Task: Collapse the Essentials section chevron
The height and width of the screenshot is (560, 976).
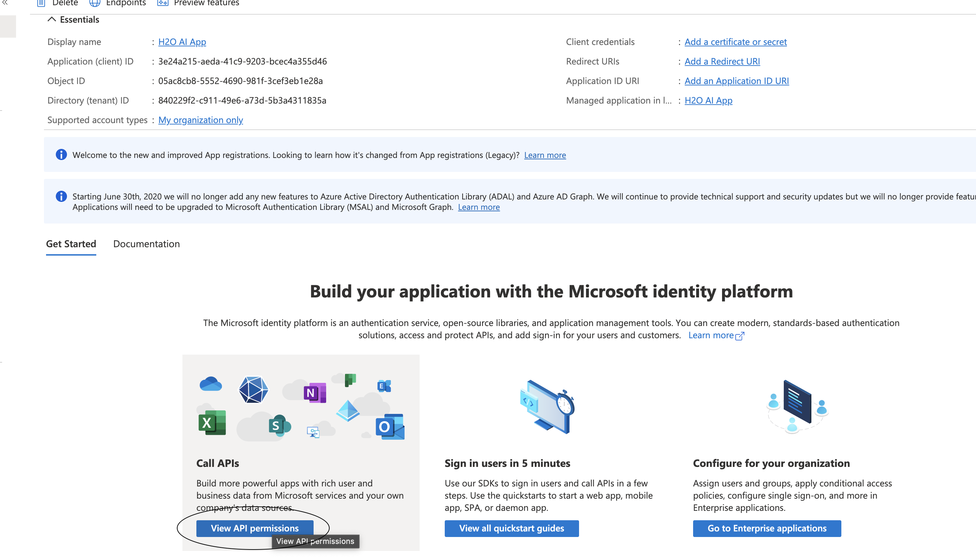Action: click(52, 19)
